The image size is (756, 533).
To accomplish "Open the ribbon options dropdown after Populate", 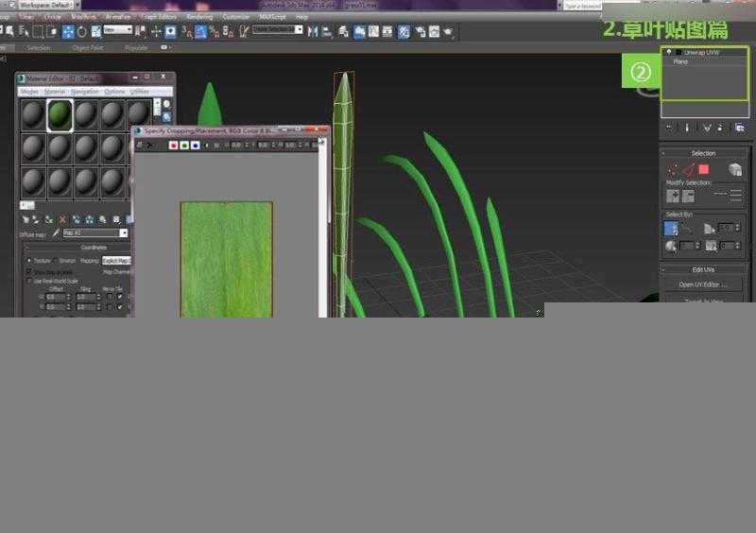I will click(166, 48).
